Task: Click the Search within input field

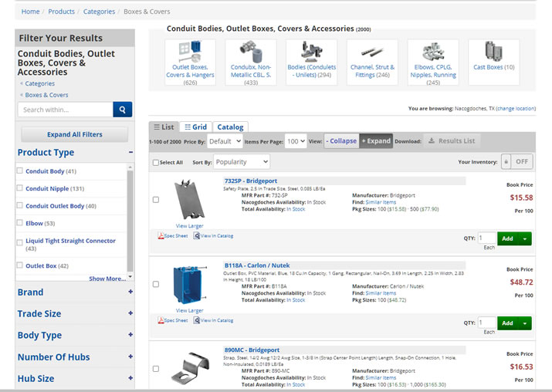Action: 66,110
